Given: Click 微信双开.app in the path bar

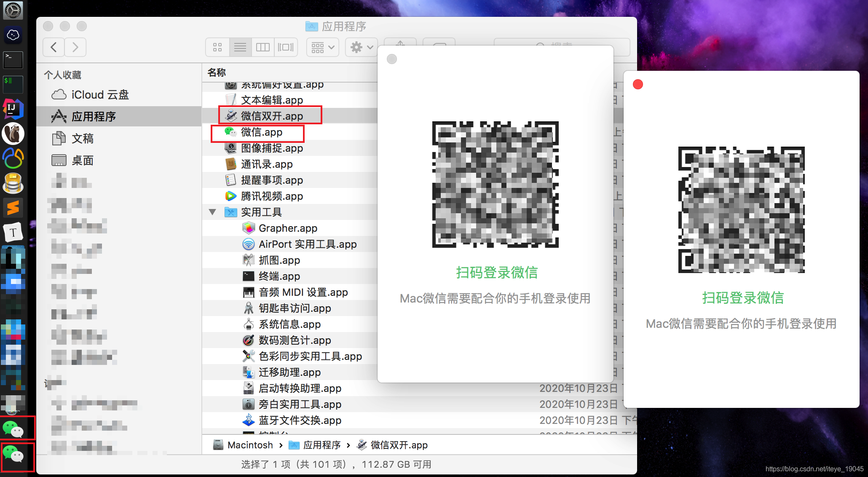Looking at the screenshot, I should [392, 445].
